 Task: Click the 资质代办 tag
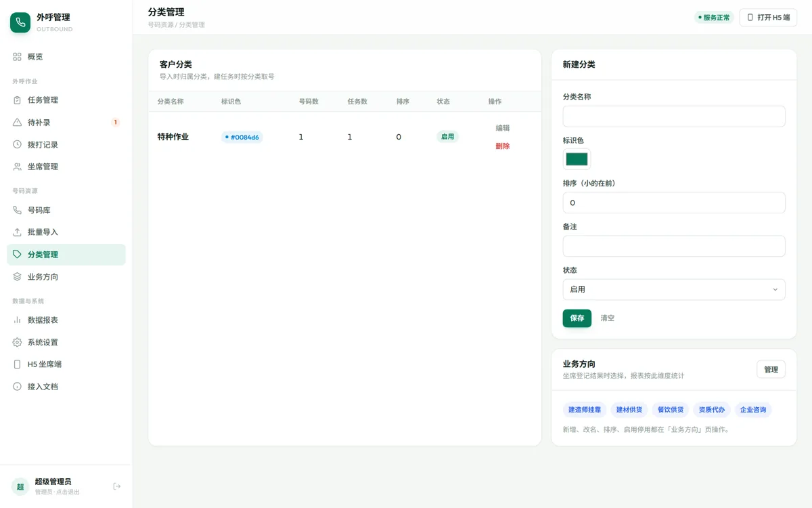click(712, 410)
